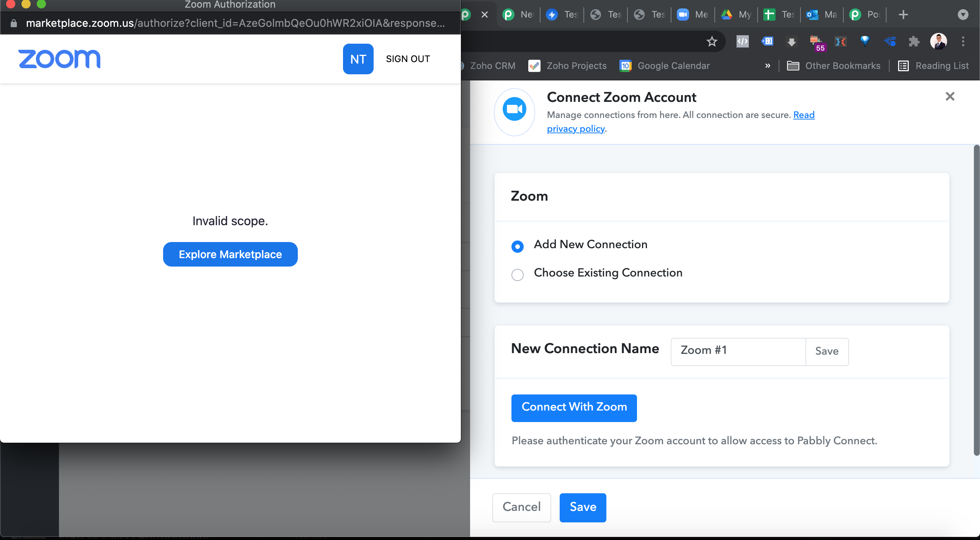Open the Extensions puzzle piece menu

tap(914, 41)
